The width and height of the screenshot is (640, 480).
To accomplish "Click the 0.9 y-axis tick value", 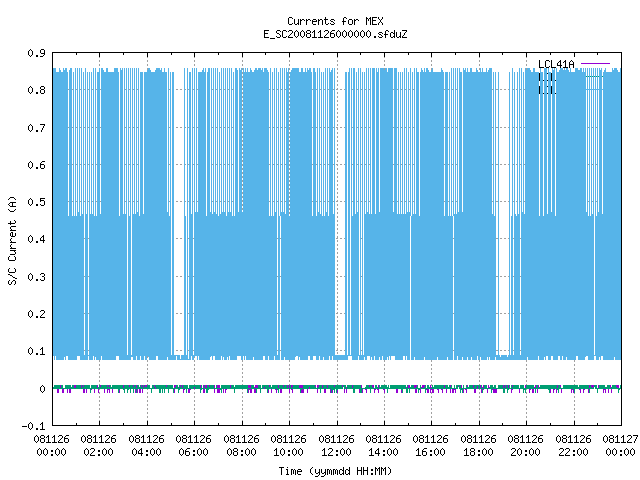I will 36,53.
